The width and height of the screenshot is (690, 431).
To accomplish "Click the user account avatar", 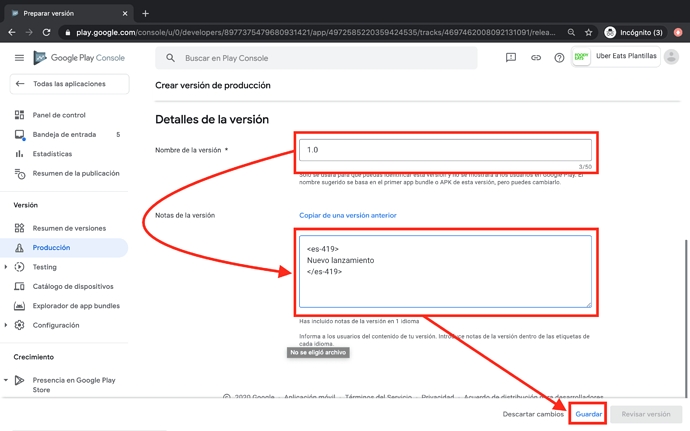I will pyautogui.click(x=671, y=57).
